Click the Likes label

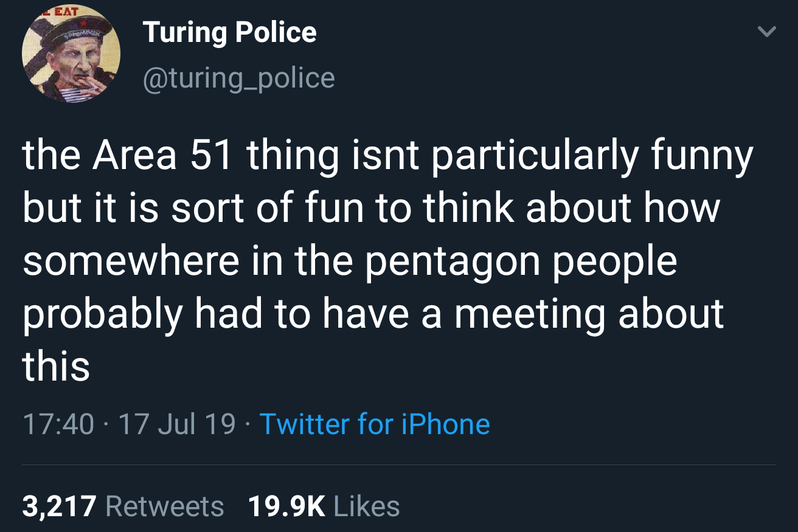[367, 506]
